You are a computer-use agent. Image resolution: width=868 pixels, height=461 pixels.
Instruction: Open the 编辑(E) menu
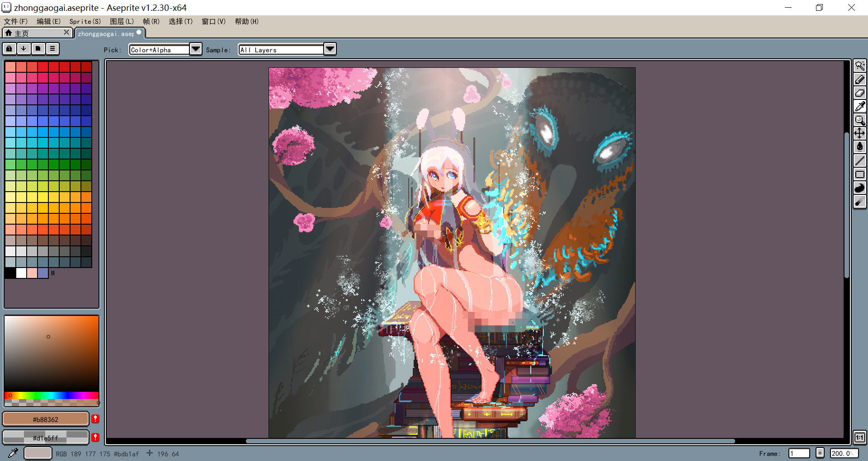point(48,21)
